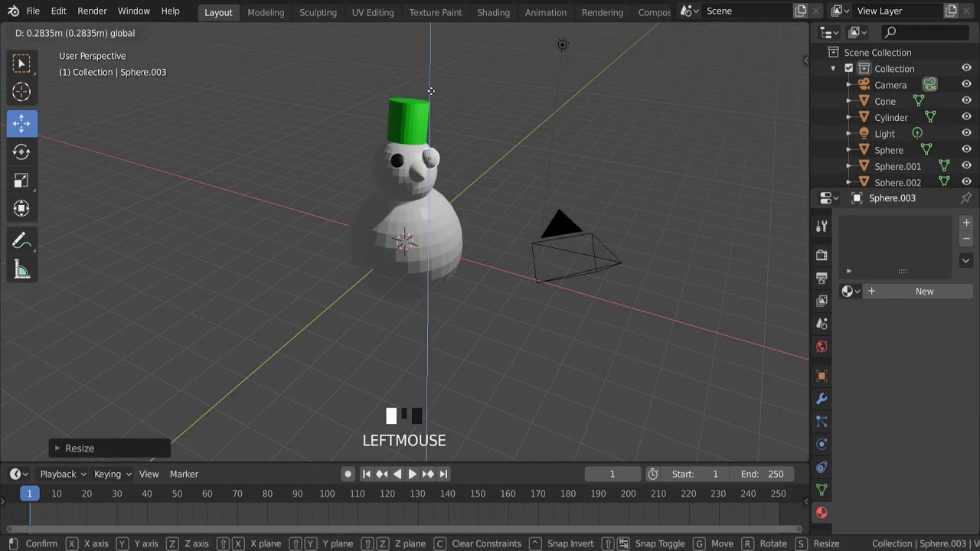Open World properties tab
Viewport: 980px width, 551px height.
pyautogui.click(x=822, y=347)
